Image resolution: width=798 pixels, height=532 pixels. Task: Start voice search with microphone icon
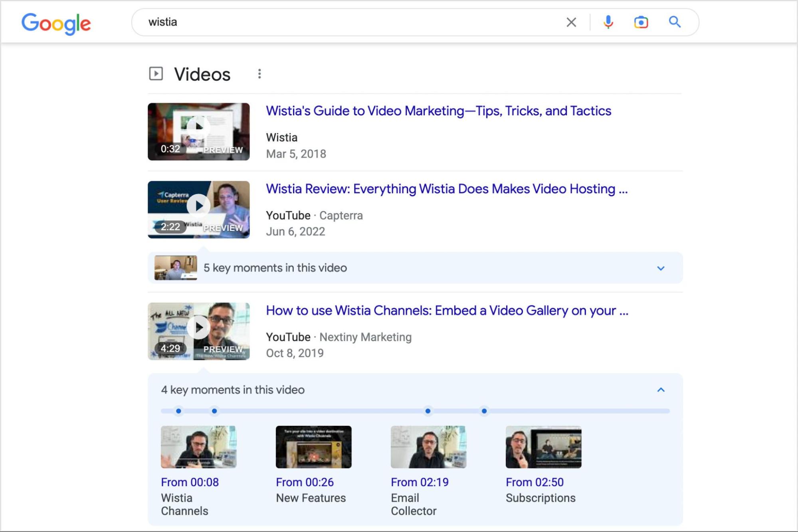pos(608,22)
